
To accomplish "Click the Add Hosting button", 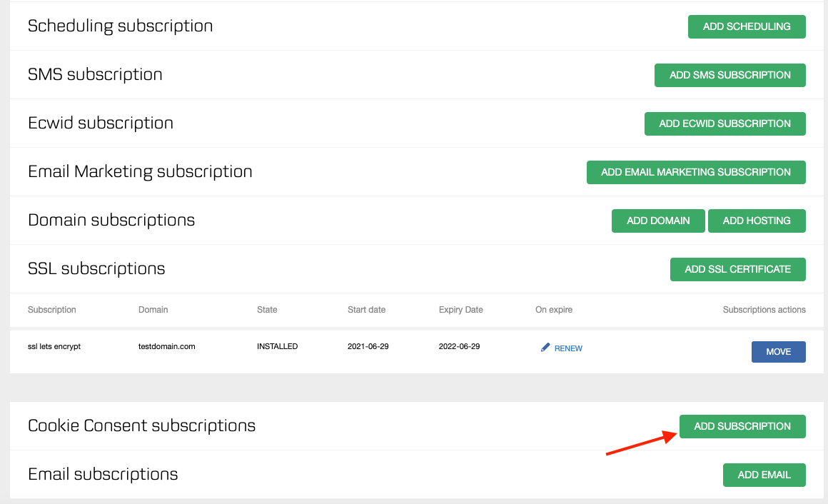I will pyautogui.click(x=757, y=221).
